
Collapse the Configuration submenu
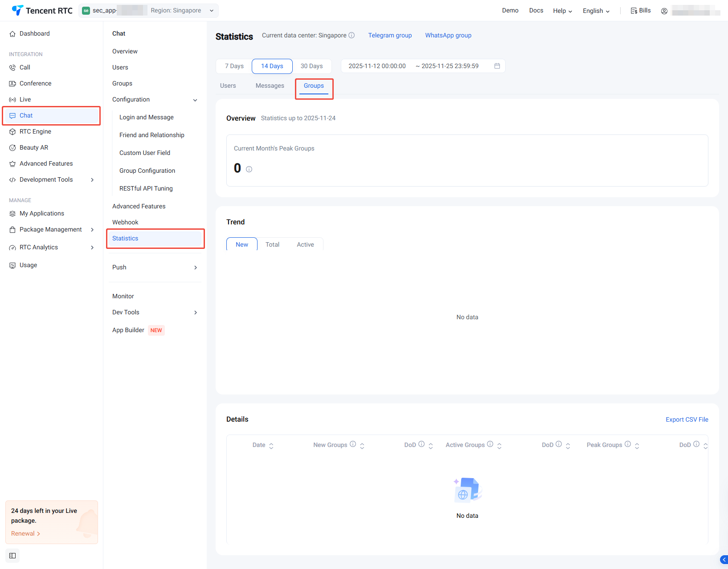pos(195,100)
